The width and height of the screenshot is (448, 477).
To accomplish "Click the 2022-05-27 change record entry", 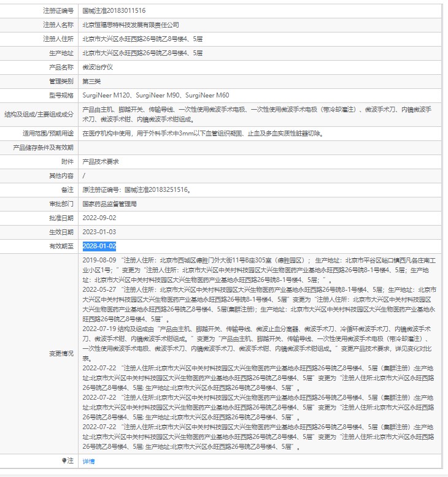I will pos(259,304).
